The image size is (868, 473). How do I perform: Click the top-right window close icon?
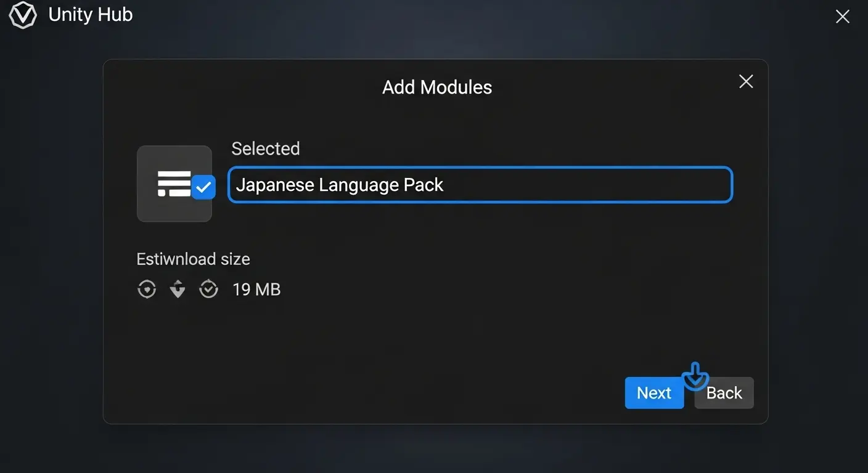click(842, 17)
